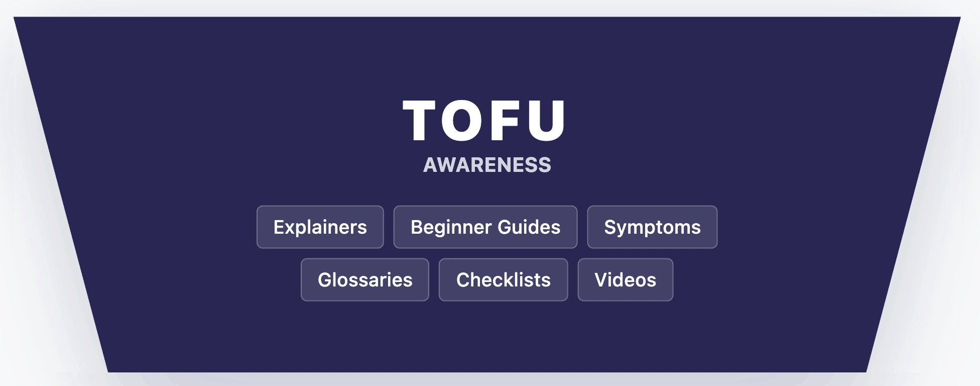Select the Checklists chip
Screen dimensions: 980x386
tap(503, 280)
